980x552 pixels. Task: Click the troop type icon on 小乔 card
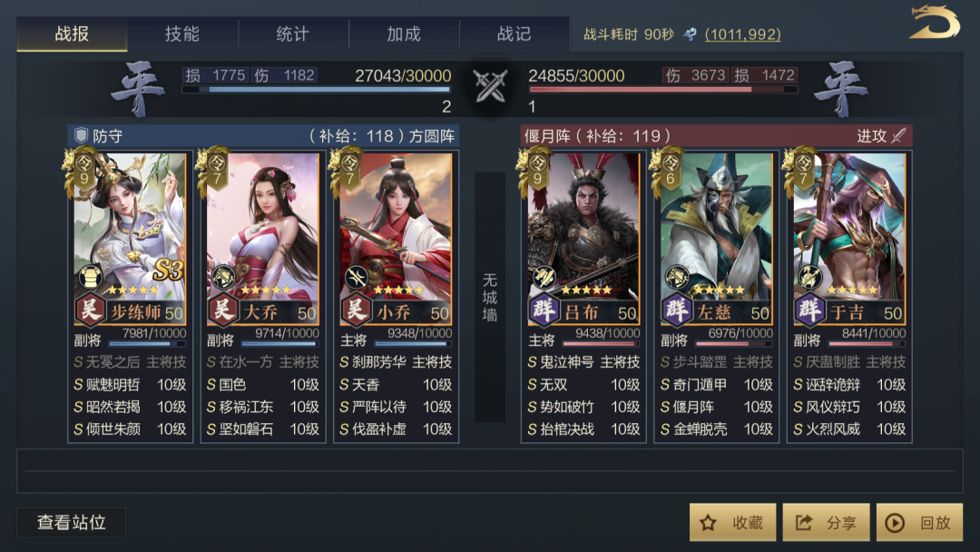pos(356,277)
